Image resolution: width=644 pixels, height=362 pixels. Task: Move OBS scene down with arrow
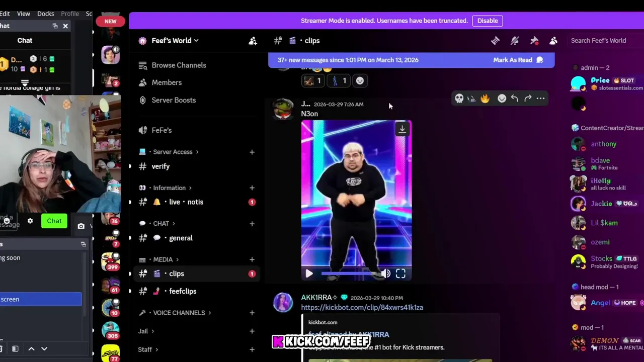click(44, 348)
